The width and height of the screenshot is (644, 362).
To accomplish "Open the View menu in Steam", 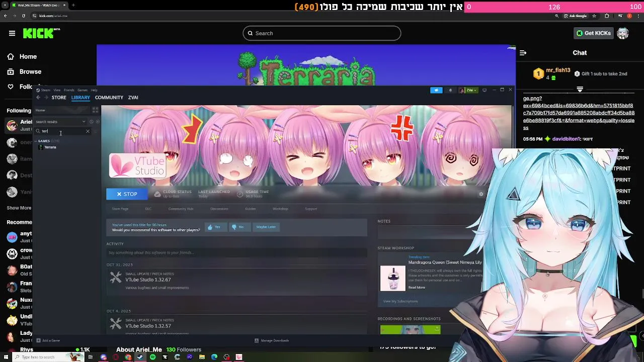I will click(57, 90).
